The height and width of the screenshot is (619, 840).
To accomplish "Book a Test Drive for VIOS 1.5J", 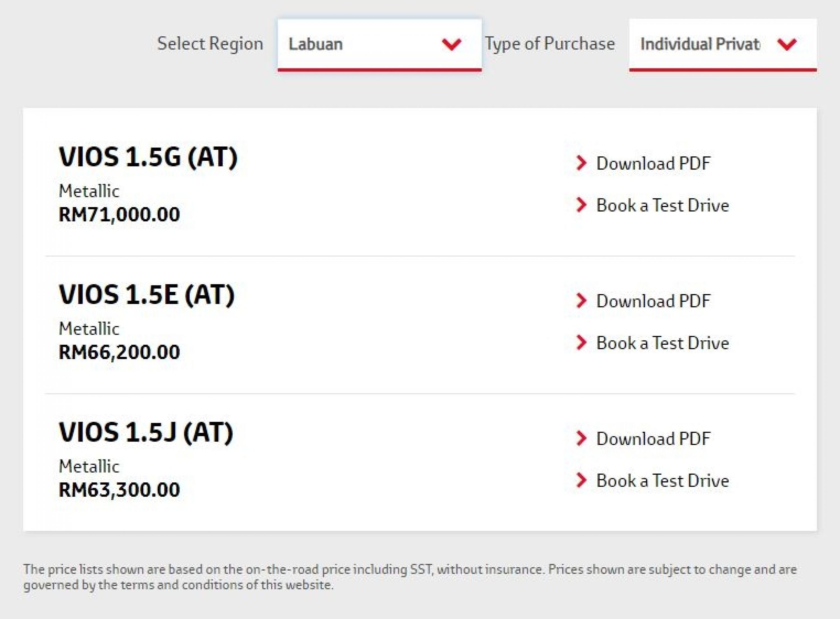I will pyautogui.click(x=662, y=480).
